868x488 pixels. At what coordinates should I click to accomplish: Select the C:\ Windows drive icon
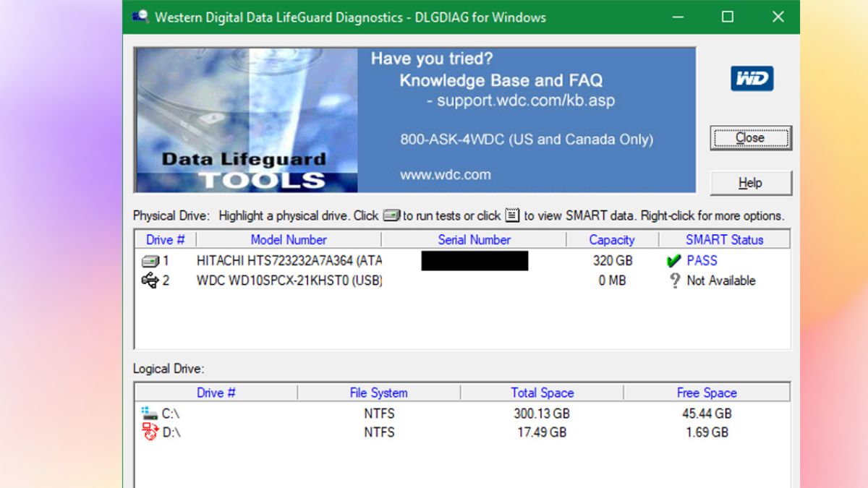150,414
